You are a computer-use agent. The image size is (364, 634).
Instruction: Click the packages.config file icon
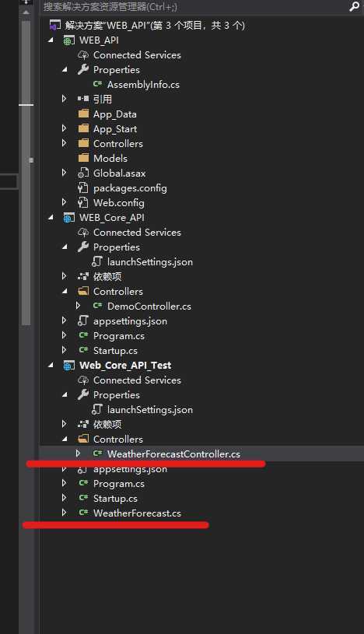point(83,187)
